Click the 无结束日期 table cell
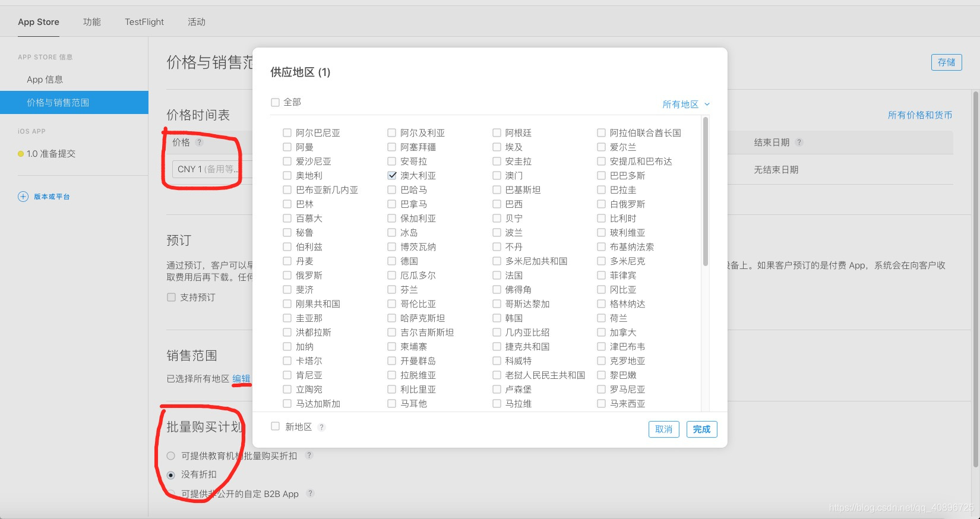 (776, 170)
